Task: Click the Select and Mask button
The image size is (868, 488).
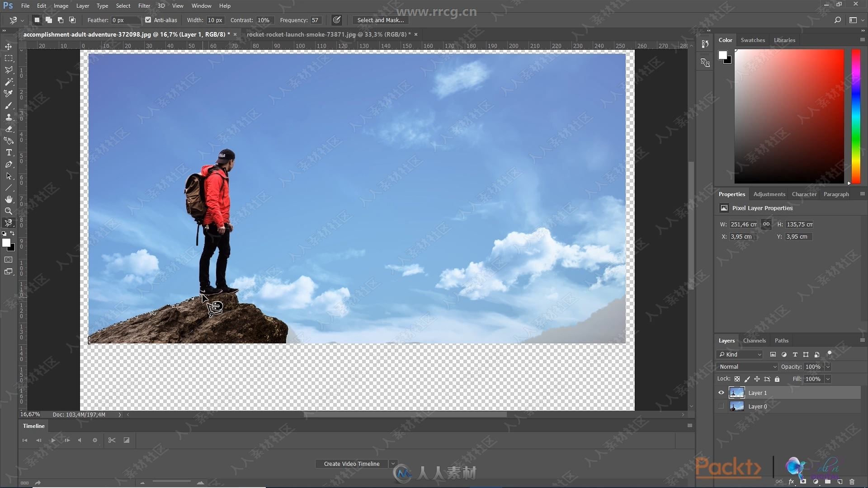Action: pyautogui.click(x=380, y=20)
